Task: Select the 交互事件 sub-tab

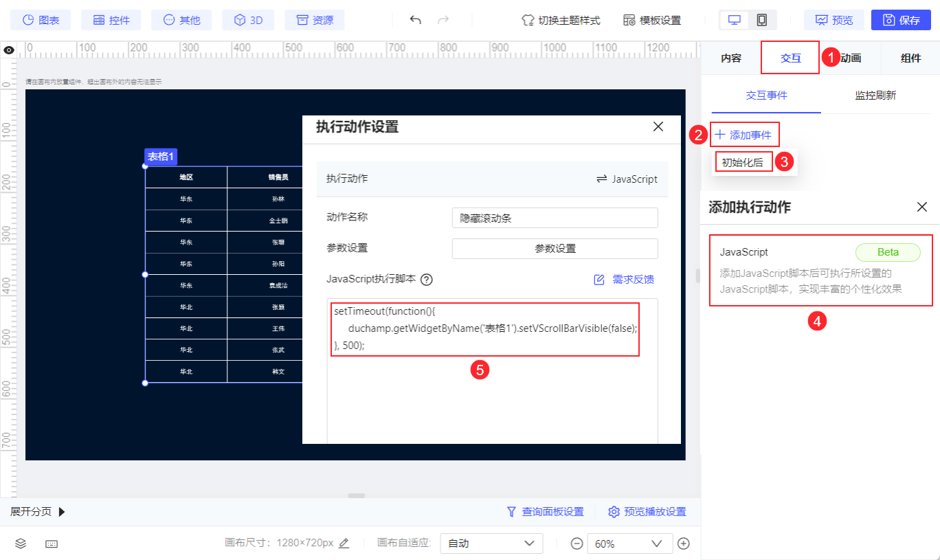Action: coord(766,96)
